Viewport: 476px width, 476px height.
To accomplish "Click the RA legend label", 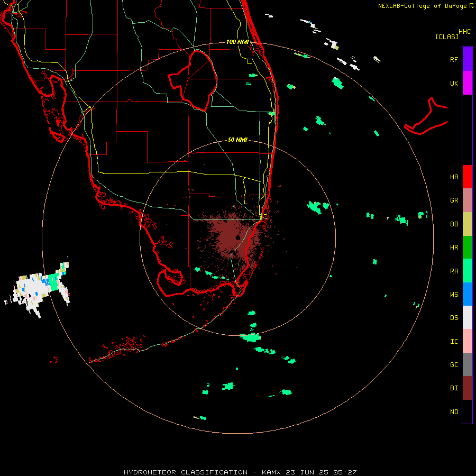I will (454, 271).
